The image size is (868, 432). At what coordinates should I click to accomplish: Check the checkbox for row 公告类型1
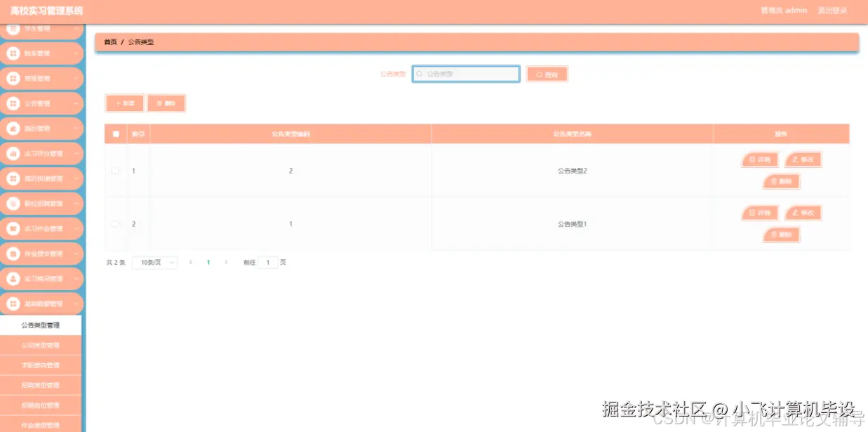[115, 224]
